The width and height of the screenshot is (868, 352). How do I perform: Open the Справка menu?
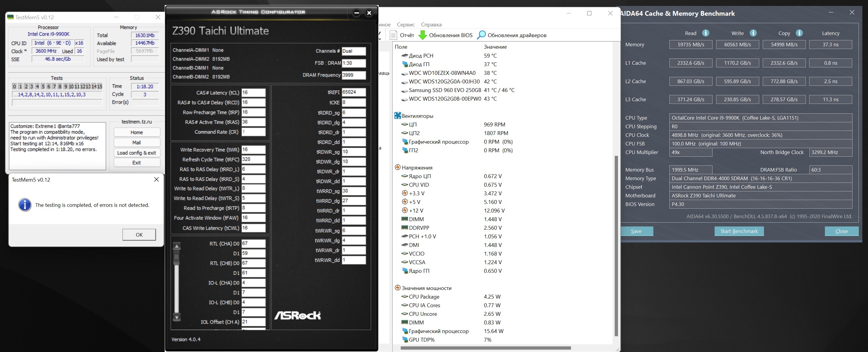(431, 25)
